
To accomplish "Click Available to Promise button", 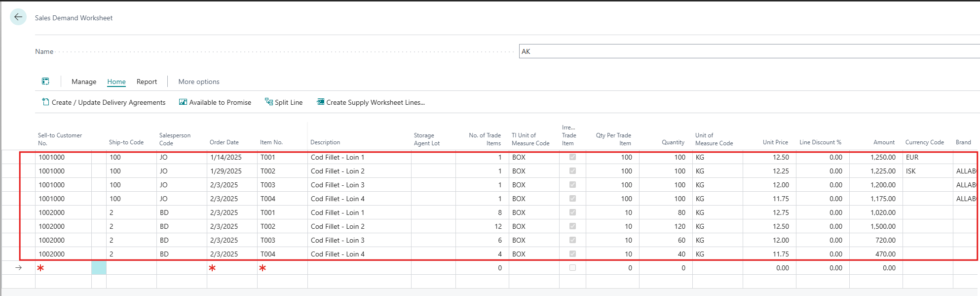I will (220, 102).
